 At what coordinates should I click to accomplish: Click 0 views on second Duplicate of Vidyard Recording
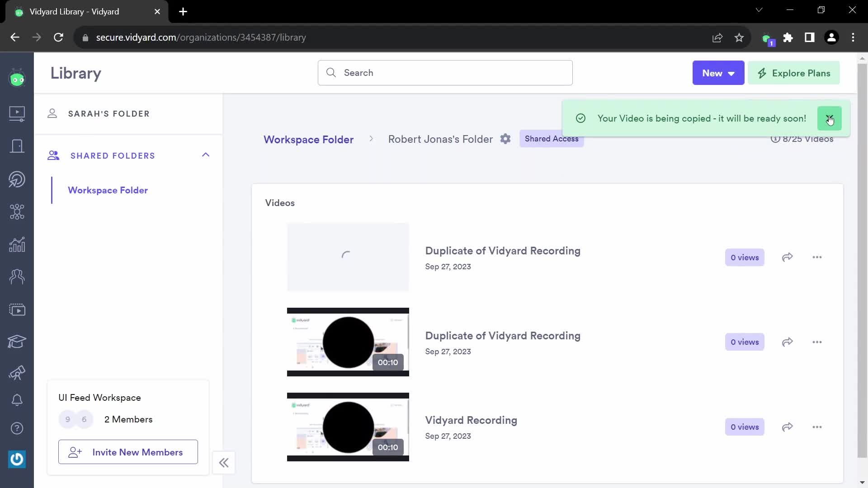[x=745, y=342]
